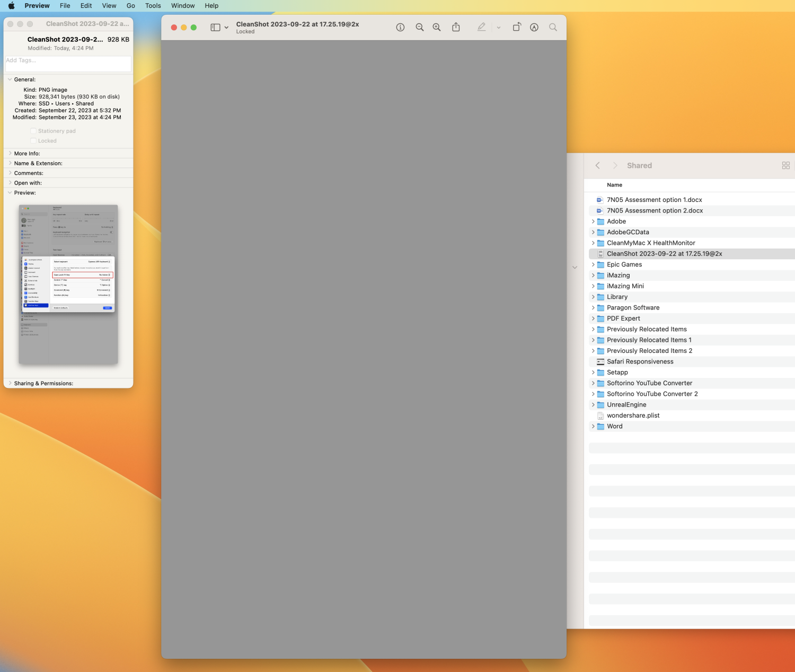Click the Finder back navigation button
The width and height of the screenshot is (795, 672).
597,165
